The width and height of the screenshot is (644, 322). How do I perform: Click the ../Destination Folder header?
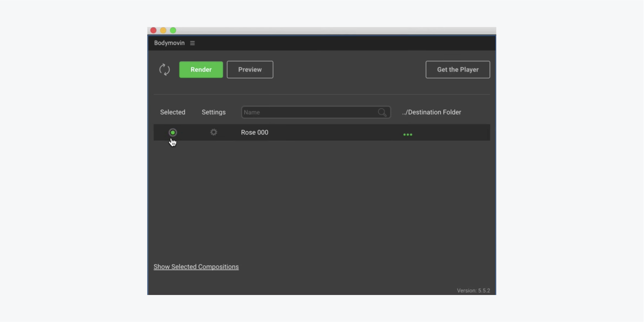tap(432, 112)
